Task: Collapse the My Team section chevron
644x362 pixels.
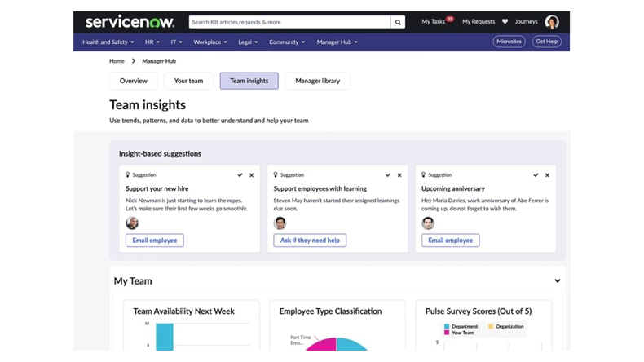Action: [558, 281]
